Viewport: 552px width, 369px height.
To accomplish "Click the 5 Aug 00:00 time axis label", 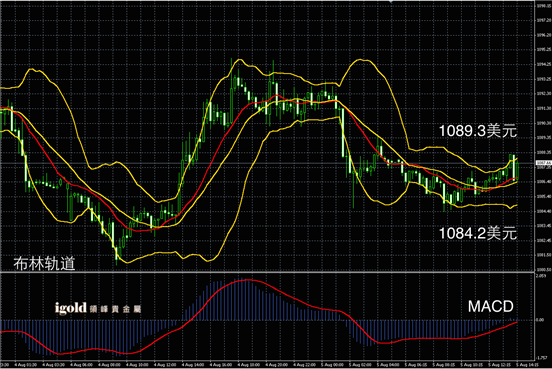I will pyautogui.click(x=333, y=365).
